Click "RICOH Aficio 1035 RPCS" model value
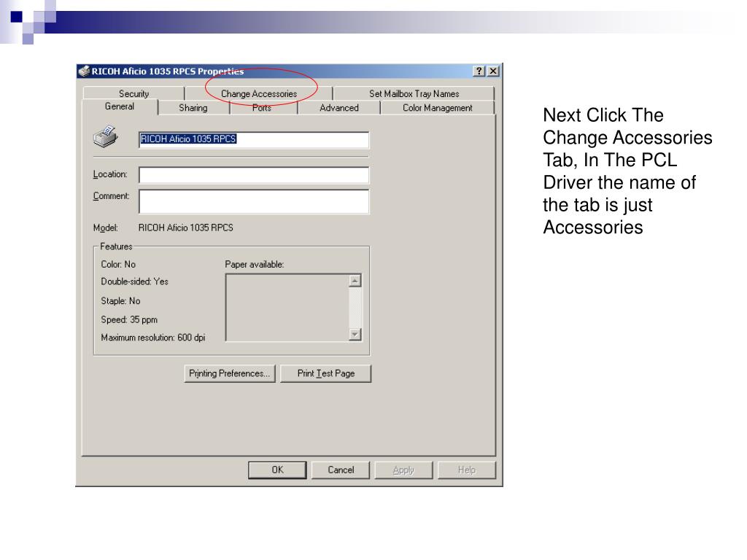Screen dimensions: 747x560 coord(186,227)
